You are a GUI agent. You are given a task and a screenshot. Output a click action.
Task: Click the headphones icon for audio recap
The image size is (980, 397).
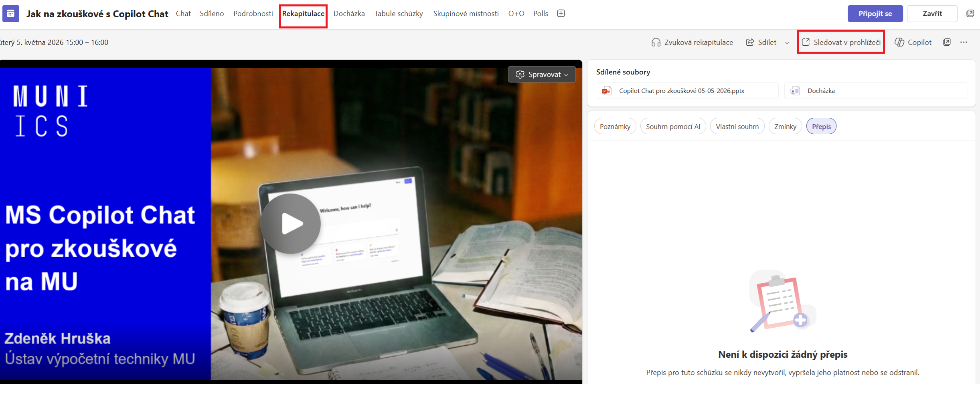pos(656,42)
